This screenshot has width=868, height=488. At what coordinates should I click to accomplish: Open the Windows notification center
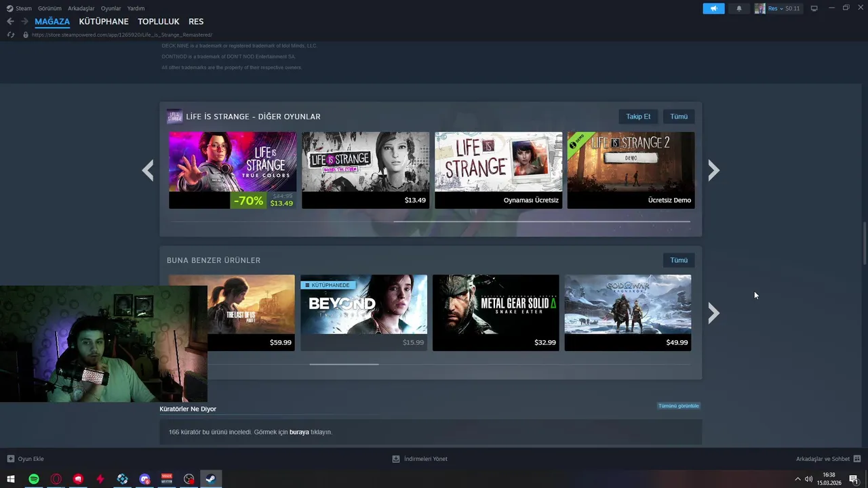point(854,479)
